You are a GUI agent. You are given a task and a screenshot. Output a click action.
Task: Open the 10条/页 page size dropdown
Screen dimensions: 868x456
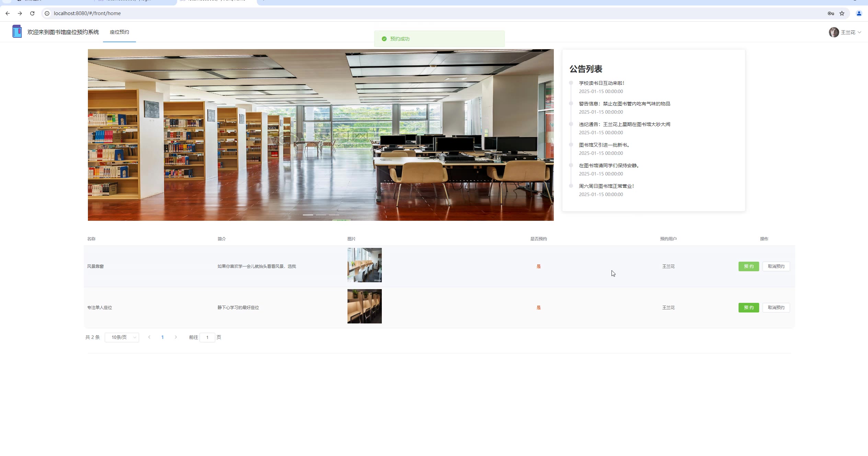click(122, 337)
